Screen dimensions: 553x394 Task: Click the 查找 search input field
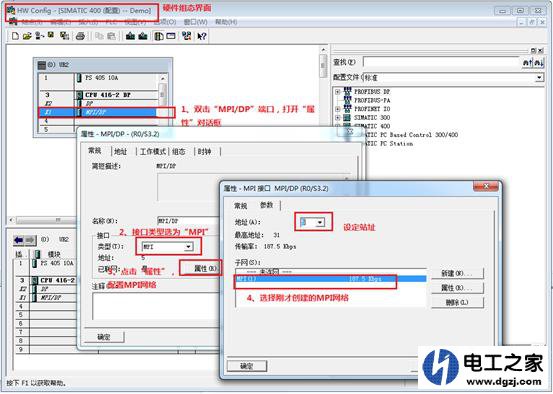pyautogui.click(x=442, y=62)
